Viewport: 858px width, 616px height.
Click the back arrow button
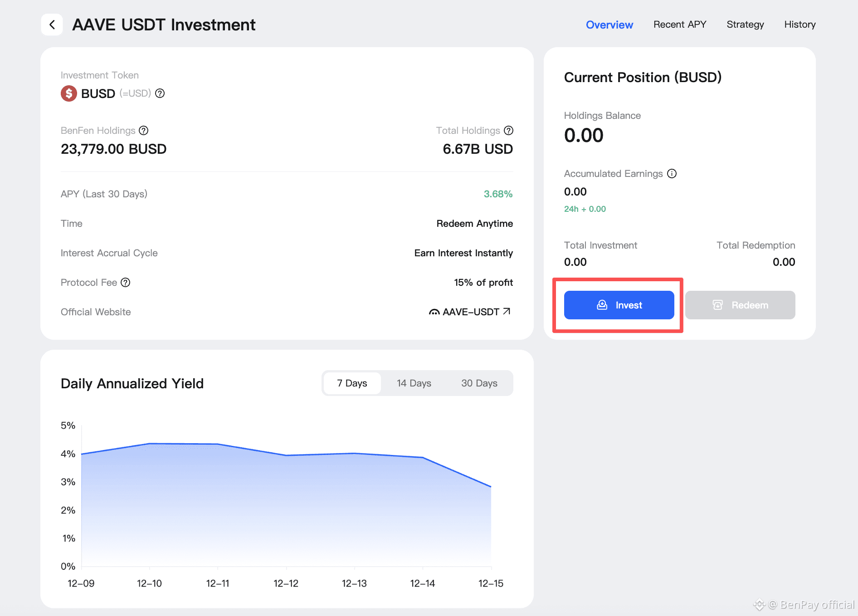point(52,24)
